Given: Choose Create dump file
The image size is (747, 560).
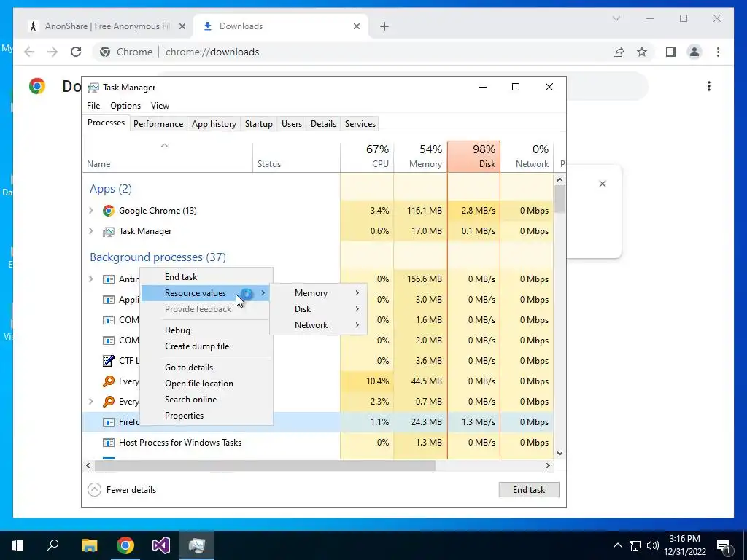Looking at the screenshot, I should (x=206, y=346).
